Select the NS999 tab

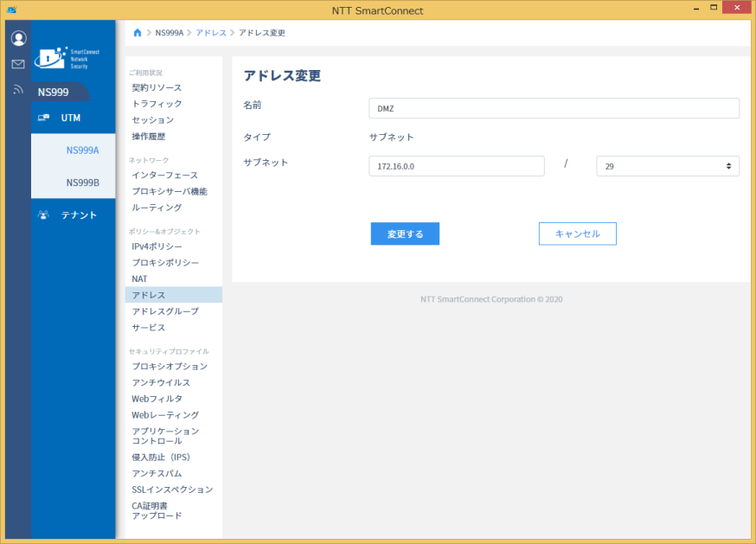click(60, 93)
